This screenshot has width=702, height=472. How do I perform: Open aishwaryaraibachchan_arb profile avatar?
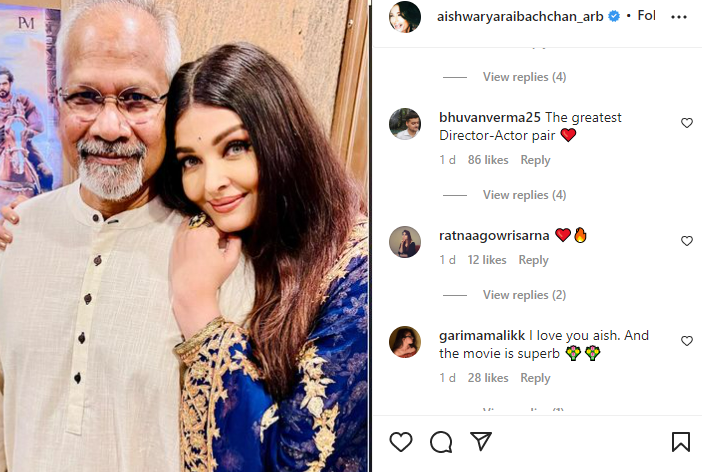point(405,17)
